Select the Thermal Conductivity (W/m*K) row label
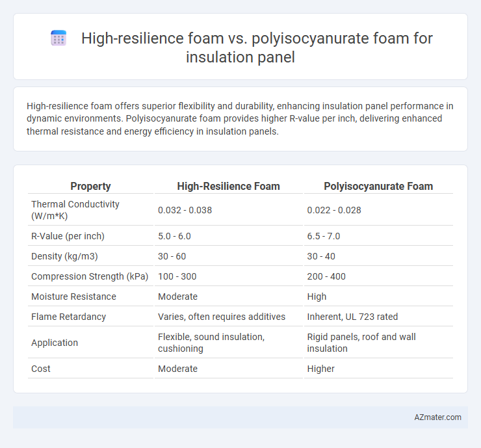The height and width of the screenshot is (448, 481). pos(75,210)
